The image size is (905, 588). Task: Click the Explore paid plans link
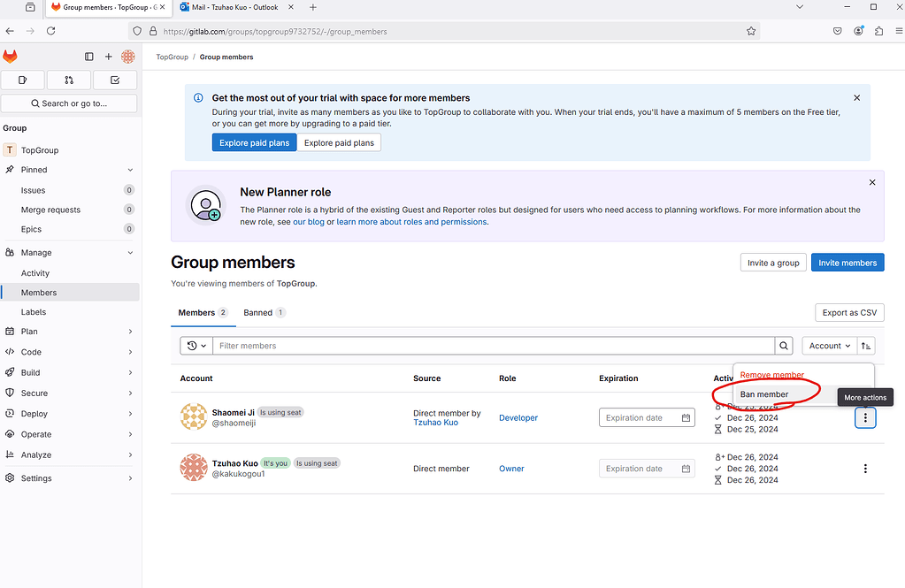(x=339, y=141)
